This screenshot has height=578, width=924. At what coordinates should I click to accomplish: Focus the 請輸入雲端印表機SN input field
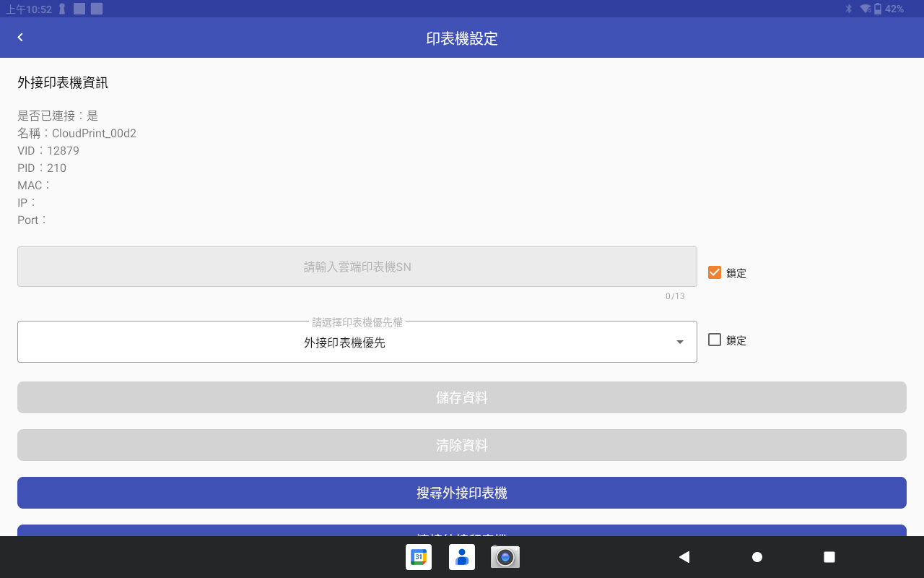tap(357, 267)
